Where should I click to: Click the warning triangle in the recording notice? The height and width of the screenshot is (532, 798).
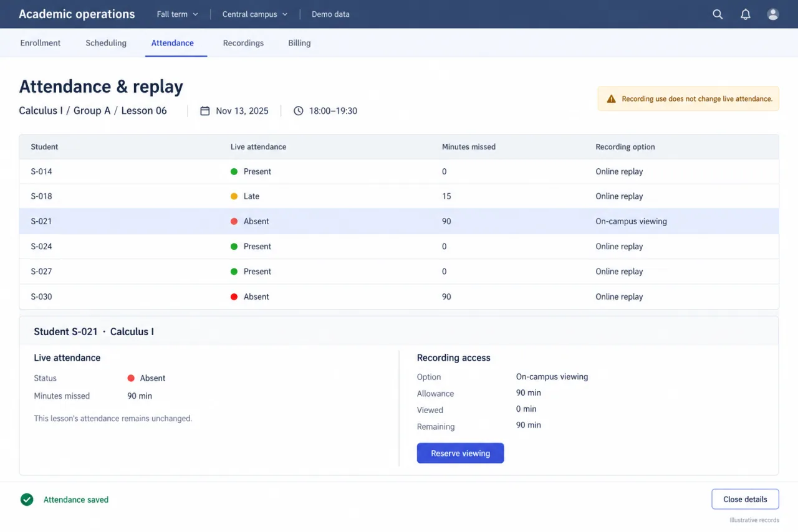click(611, 98)
